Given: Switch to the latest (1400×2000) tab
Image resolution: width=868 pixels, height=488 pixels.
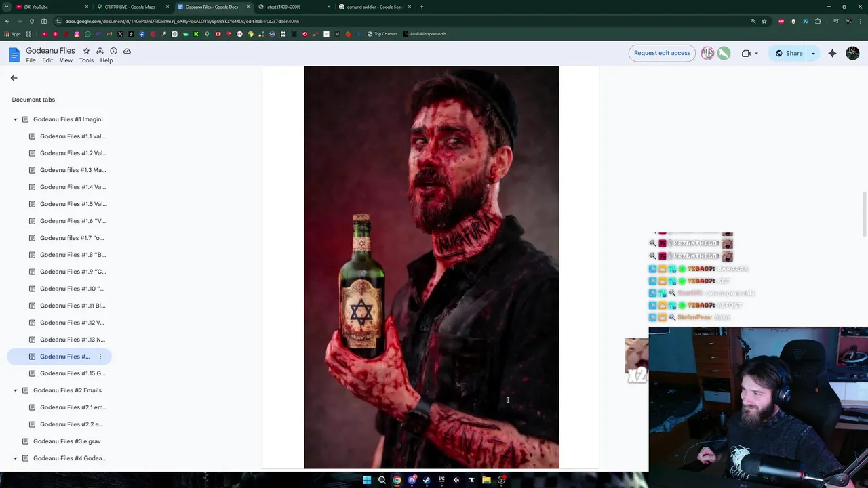Looking at the screenshot, I should pos(293,7).
